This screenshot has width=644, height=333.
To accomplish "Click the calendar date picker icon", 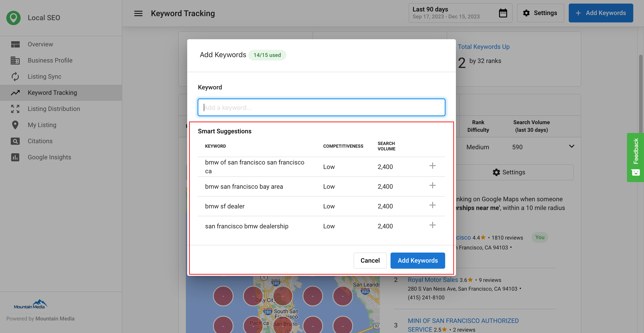I will [x=503, y=13].
